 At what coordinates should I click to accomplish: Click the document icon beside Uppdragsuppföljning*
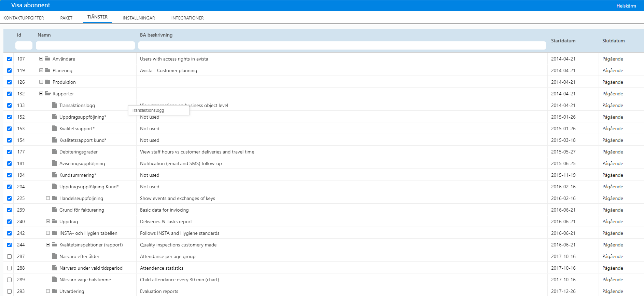pyautogui.click(x=54, y=117)
